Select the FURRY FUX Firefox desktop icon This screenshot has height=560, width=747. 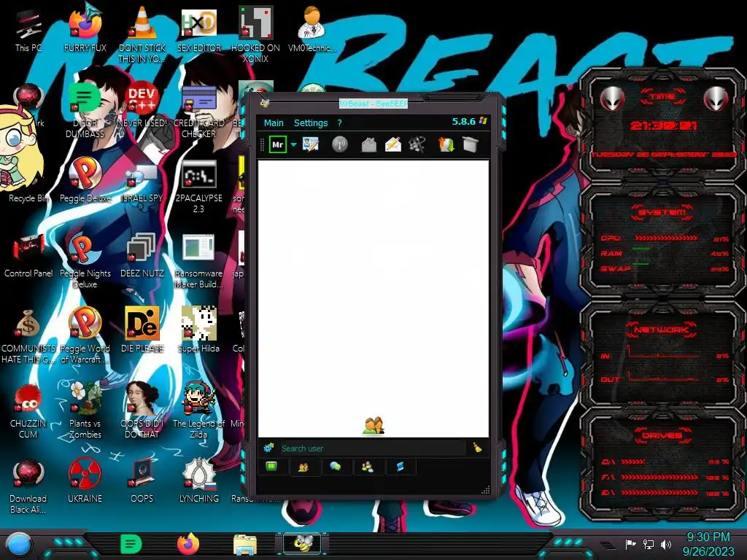click(85, 28)
